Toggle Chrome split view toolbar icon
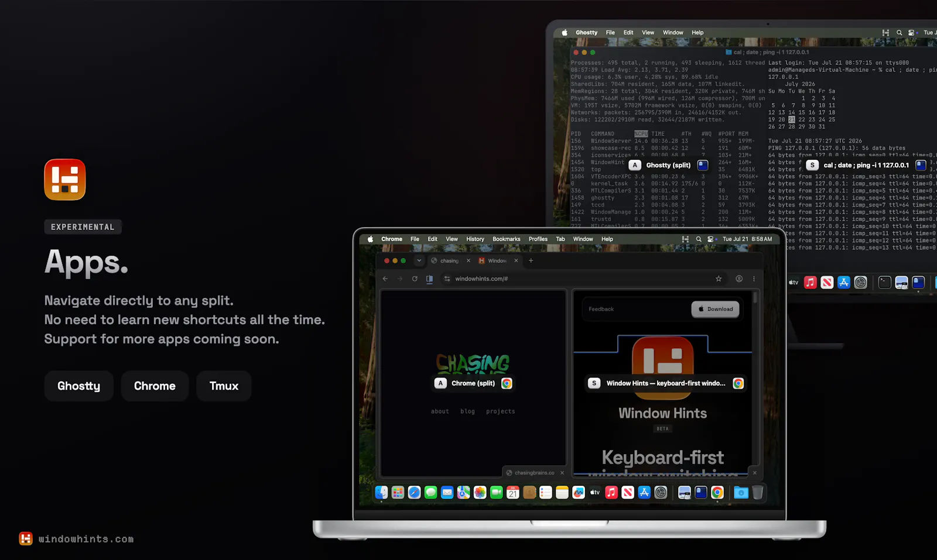The image size is (937, 560). tap(429, 279)
